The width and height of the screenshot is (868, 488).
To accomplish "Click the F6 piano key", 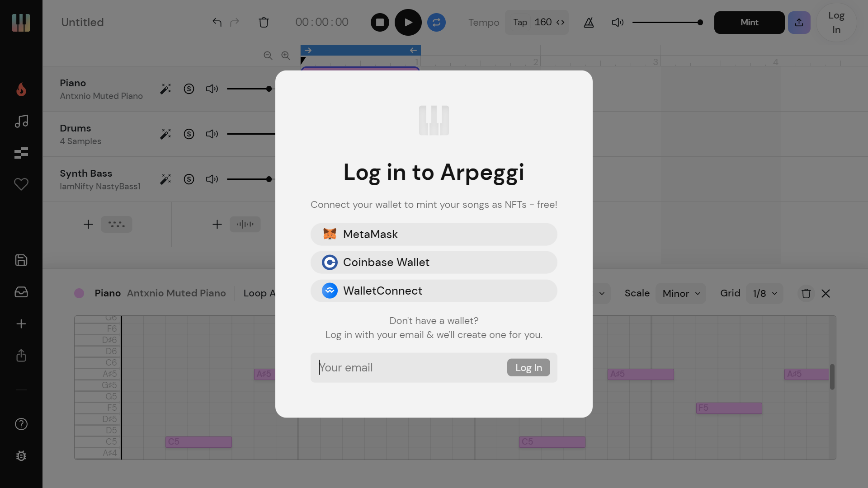I will tap(98, 328).
